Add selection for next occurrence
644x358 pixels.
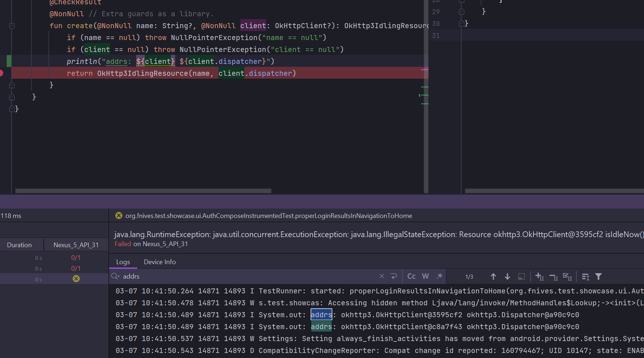tap(540, 276)
